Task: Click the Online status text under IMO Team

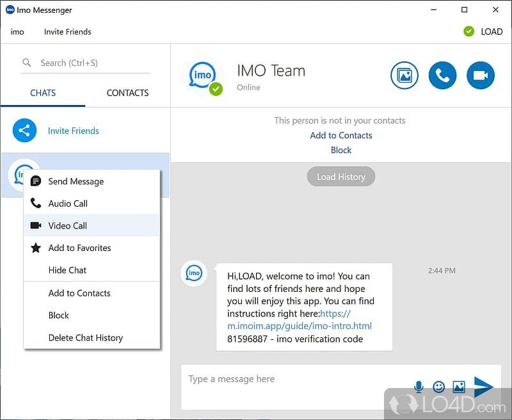Action: pos(248,88)
